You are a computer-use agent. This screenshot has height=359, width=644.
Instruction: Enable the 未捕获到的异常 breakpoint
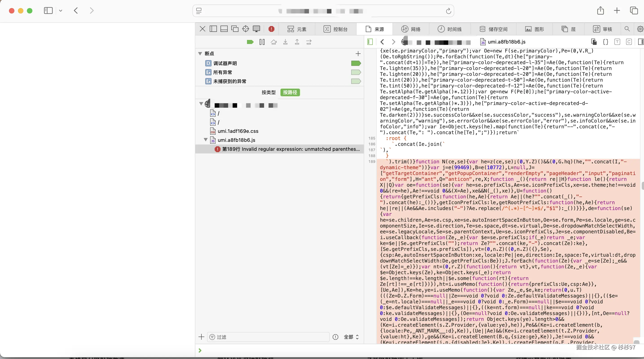click(356, 81)
